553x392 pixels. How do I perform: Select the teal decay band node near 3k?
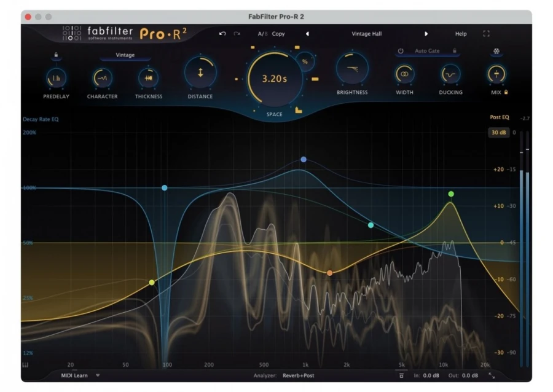click(x=371, y=225)
